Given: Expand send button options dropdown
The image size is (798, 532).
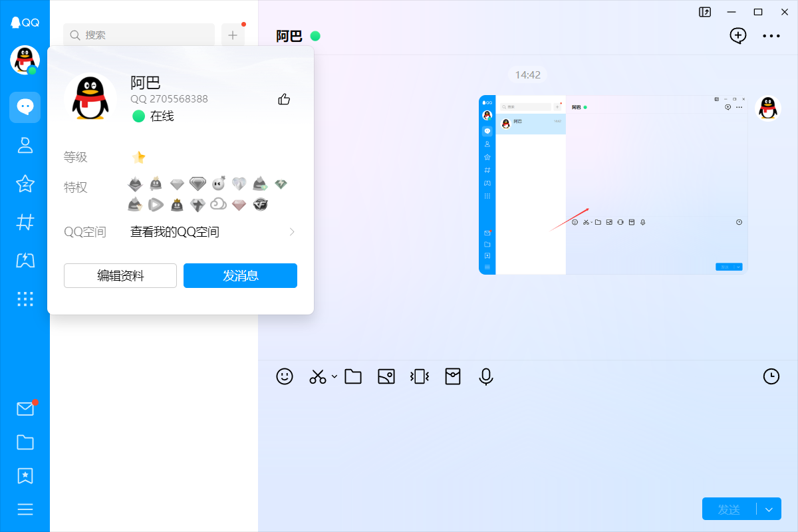Looking at the screenshot, I should point(769,509).
